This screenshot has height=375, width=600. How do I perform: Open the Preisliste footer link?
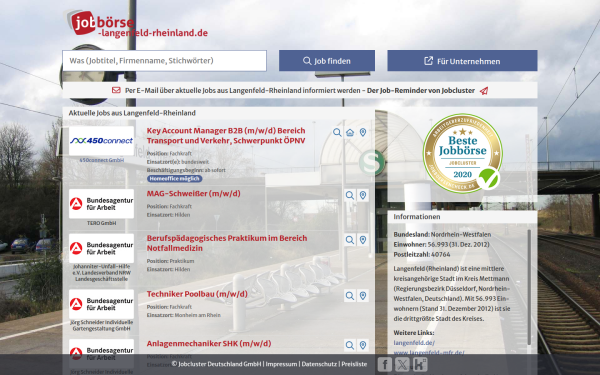point(354,364)
